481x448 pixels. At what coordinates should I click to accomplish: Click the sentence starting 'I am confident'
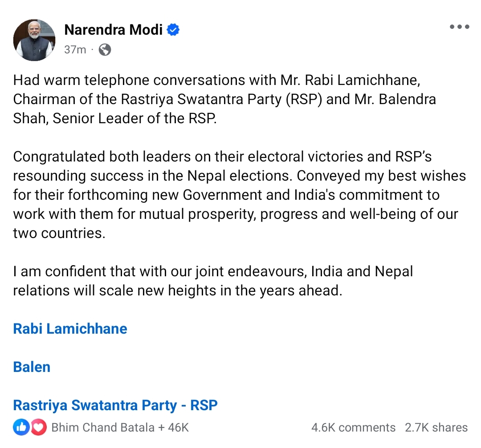(x=178, y=271)
